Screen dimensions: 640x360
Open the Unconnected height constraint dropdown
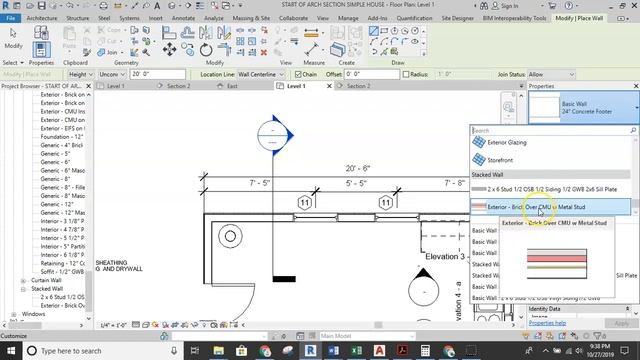point(112,74)
